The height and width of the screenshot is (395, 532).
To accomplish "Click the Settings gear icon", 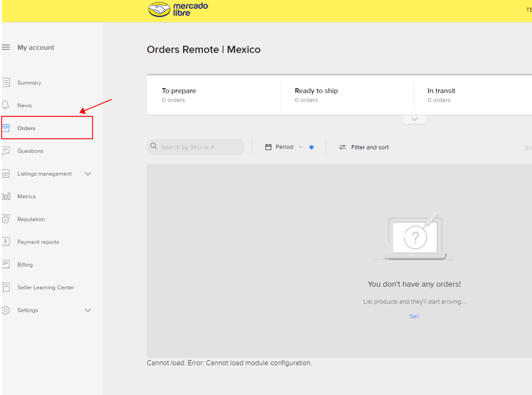I will 6,310.
